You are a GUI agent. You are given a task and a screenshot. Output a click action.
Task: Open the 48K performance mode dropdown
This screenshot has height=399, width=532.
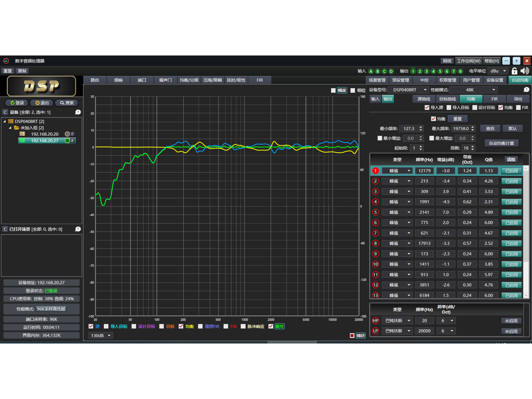(x=473, y=90)
